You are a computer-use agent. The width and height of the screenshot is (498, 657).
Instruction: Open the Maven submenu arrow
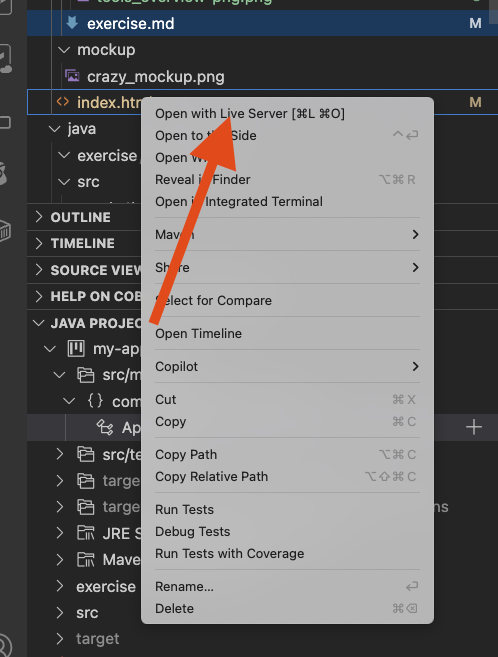click(415, 235)
